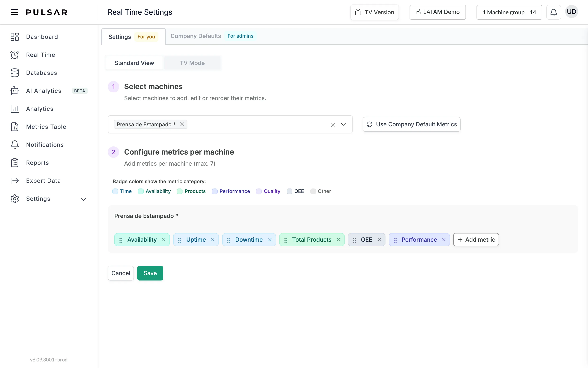Click the Performance legend color swatch
588x368 pixels.
point(215,191)
